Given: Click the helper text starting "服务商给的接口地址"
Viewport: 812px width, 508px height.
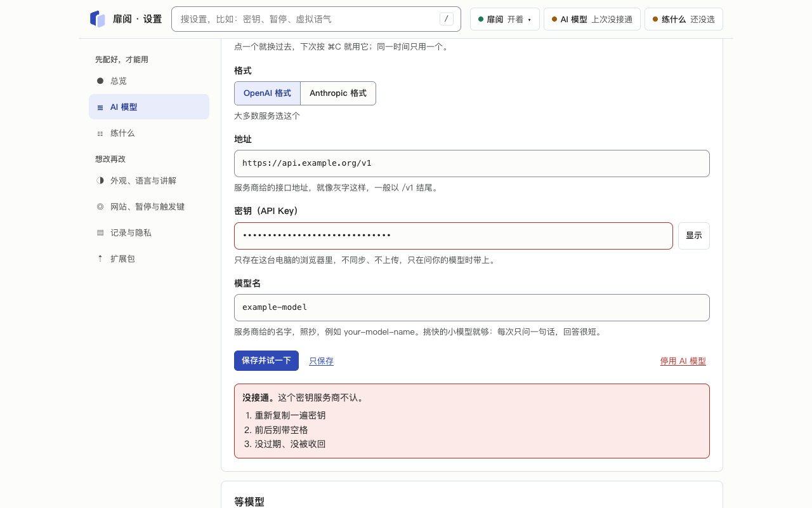Looking at the screenshot, I should pyautogui.click(x=336, y=187).
